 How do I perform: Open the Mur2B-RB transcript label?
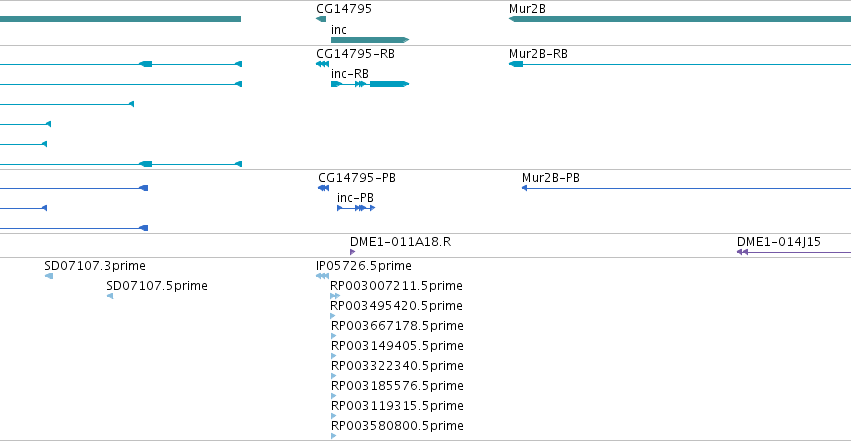[538, 54]
